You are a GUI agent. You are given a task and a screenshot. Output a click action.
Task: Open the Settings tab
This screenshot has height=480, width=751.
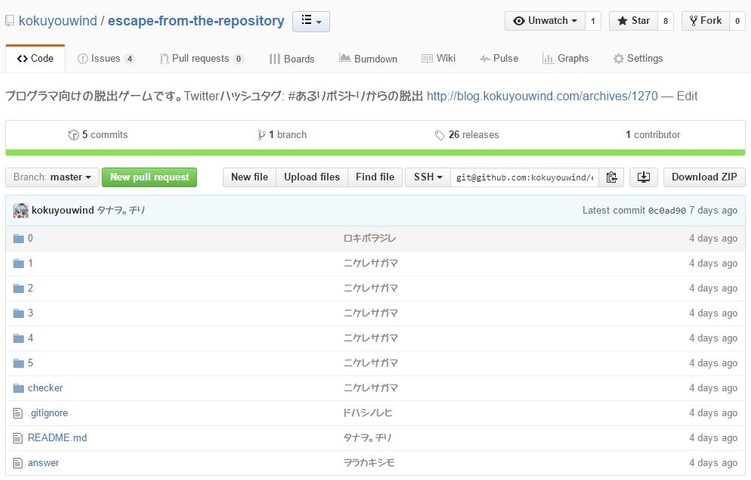[638, 58]
